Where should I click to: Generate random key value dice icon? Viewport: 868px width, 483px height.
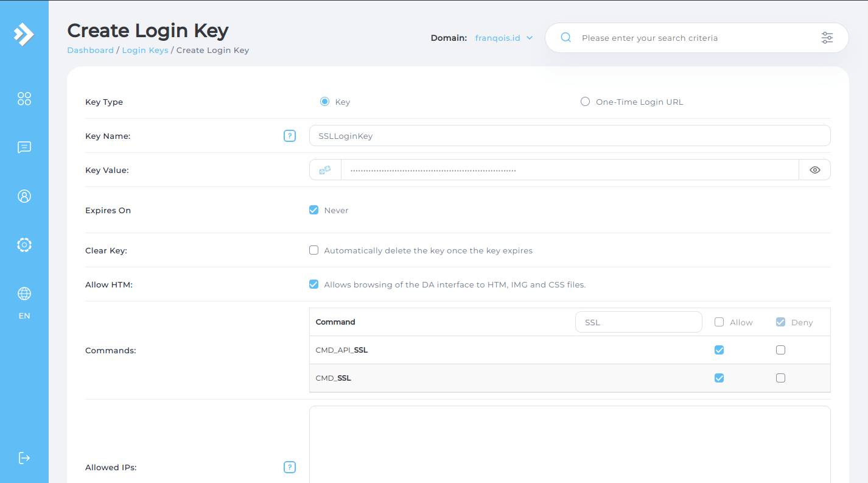tap(325, 170)
